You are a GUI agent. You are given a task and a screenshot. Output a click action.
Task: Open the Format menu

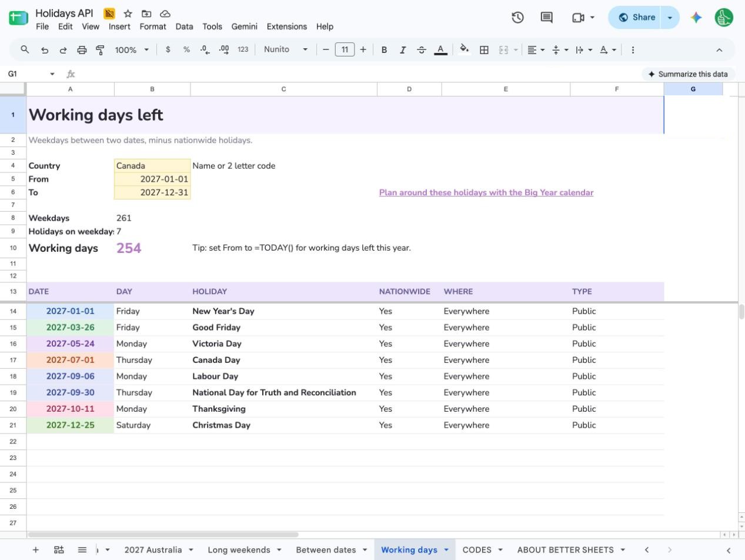tap(153, 26)
